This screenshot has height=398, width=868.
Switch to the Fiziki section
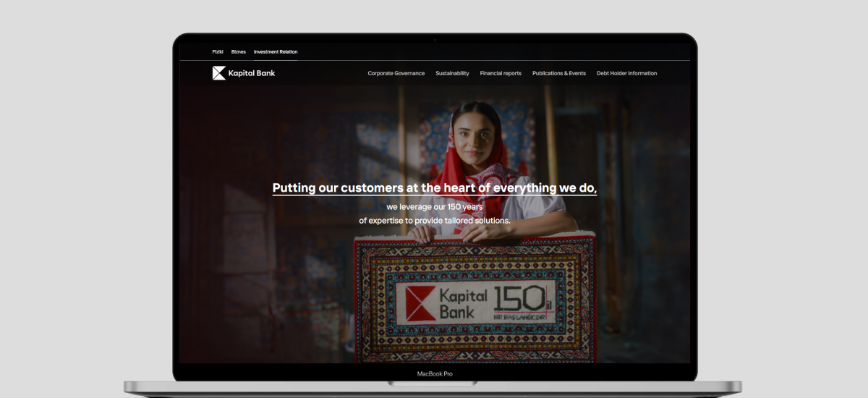(218, 52)
